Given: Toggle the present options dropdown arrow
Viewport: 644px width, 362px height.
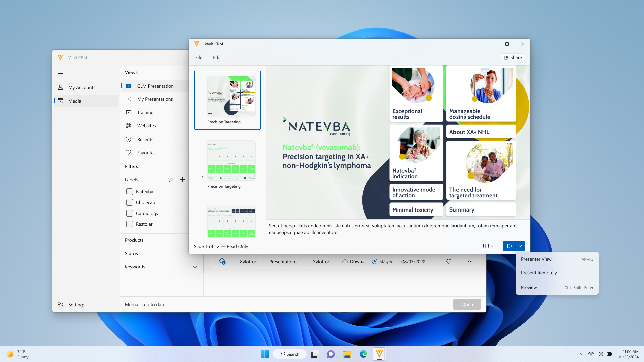Looking at the screenshot, I should 520,246.
